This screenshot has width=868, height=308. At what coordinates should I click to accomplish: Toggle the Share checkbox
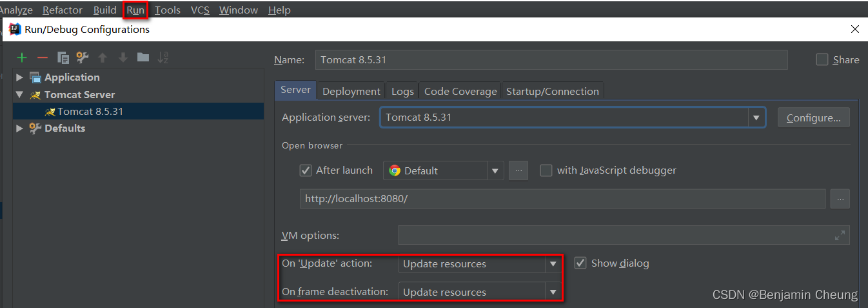coord(822,59)
